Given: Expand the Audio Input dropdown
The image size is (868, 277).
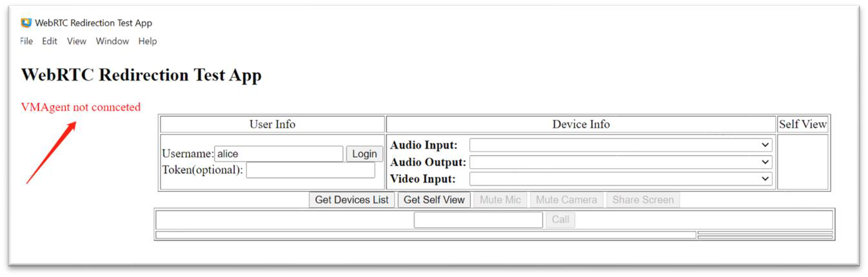Looking at the screenshot, I should tap(620, 146).
